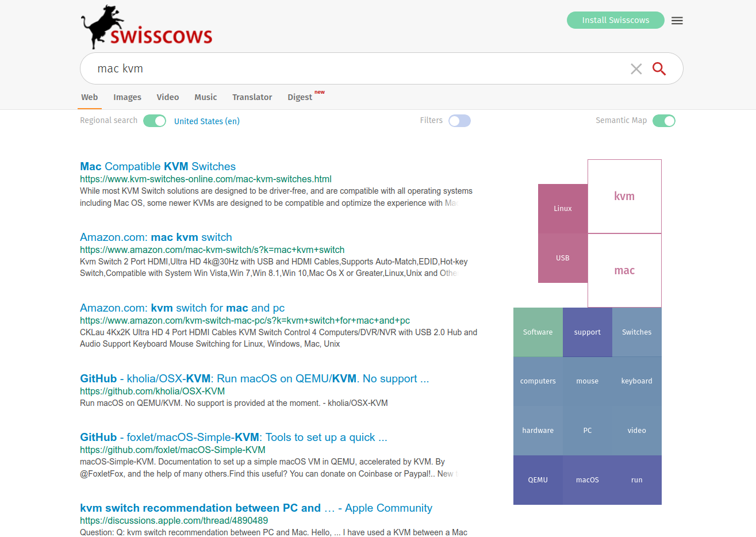756x537 pixels.
Task: Open the United States (en) region selector
Action: click(x=207, y=121)
